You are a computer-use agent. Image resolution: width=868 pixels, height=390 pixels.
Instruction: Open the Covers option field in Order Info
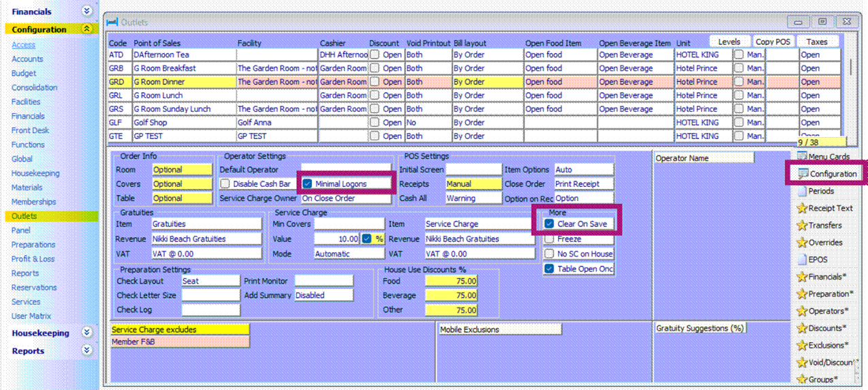182,184
